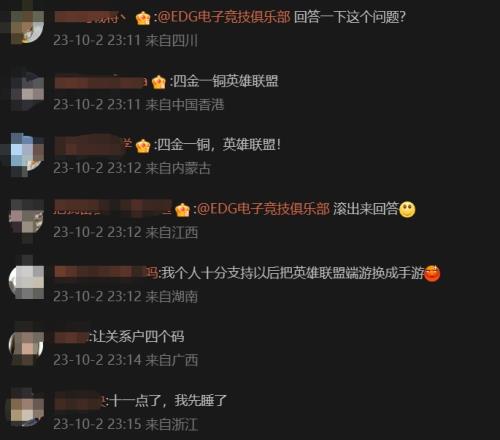Open @EDG电子竞技俱乐部 mention in the first comment
The height and width of the screenshot is (440, 500).
(224, 17)
